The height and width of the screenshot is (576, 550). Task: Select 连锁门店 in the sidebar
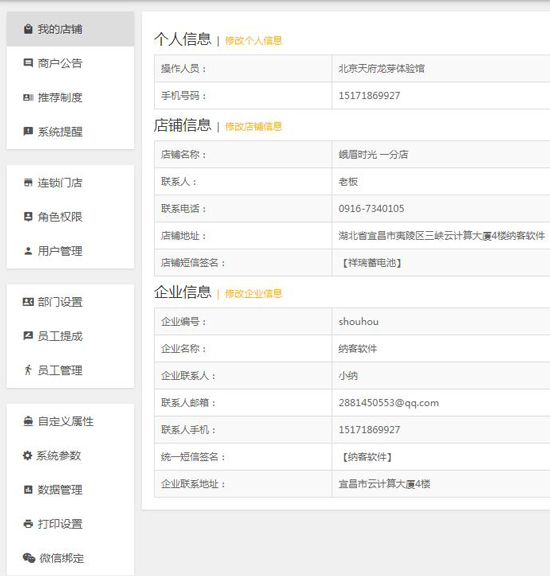71,183
